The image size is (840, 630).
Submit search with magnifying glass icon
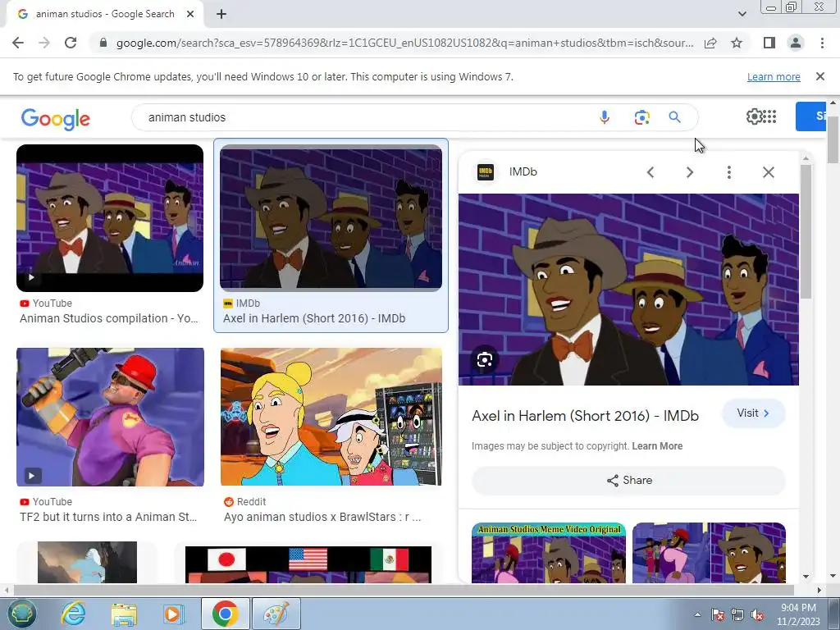coord(674,117)
